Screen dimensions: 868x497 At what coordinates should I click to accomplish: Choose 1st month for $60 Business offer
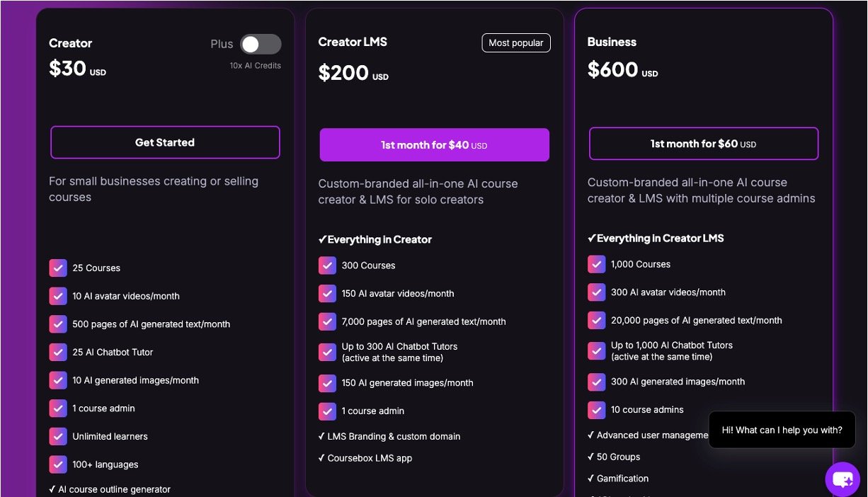coord(703,144)
